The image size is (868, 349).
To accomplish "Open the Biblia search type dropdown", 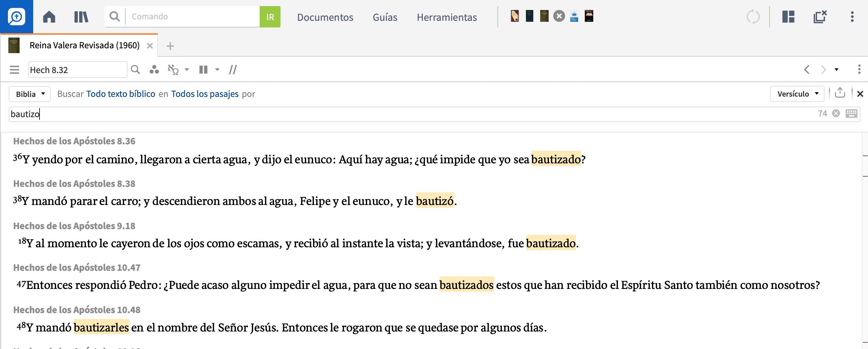I will pyautogui.click(x=30, y=94).
